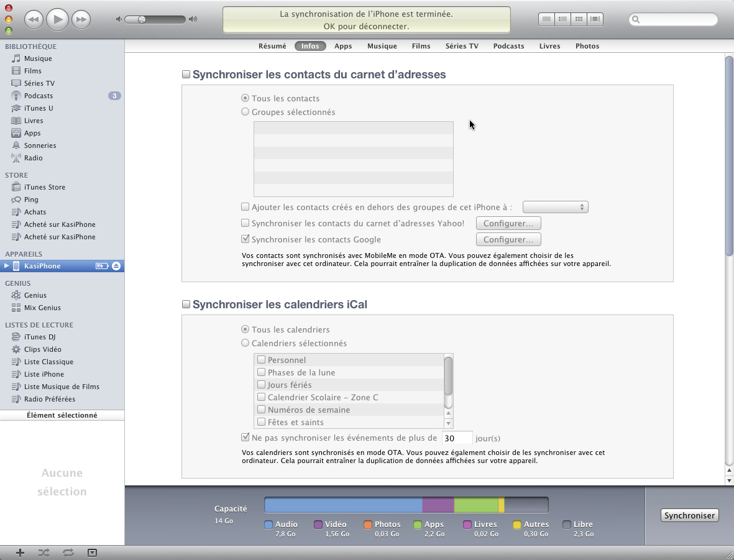
Task: Switch to the Podcasts tab
Action: point(508,46)
